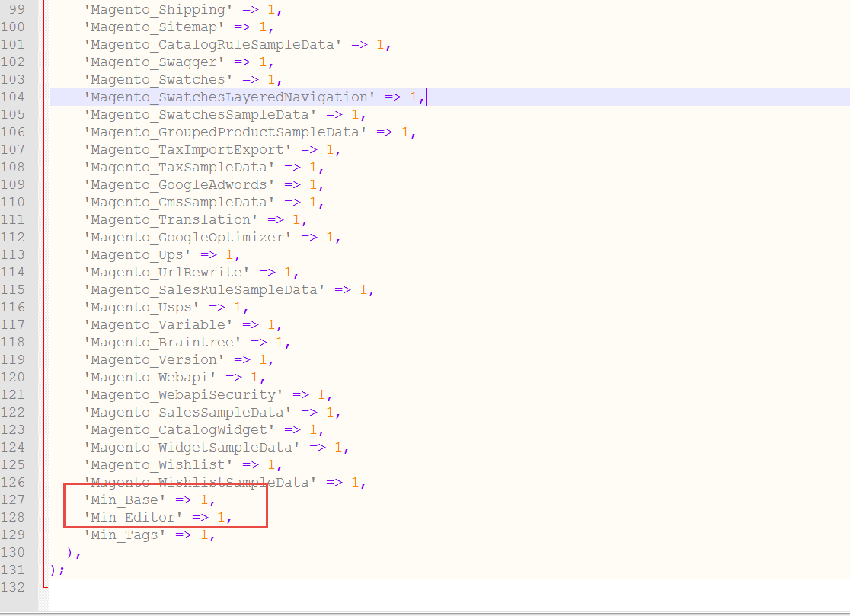Click the 'Magento_TaxImportExport' entry
The width and height of the screenshot is (850, 616).
click(x=212, y=149)
